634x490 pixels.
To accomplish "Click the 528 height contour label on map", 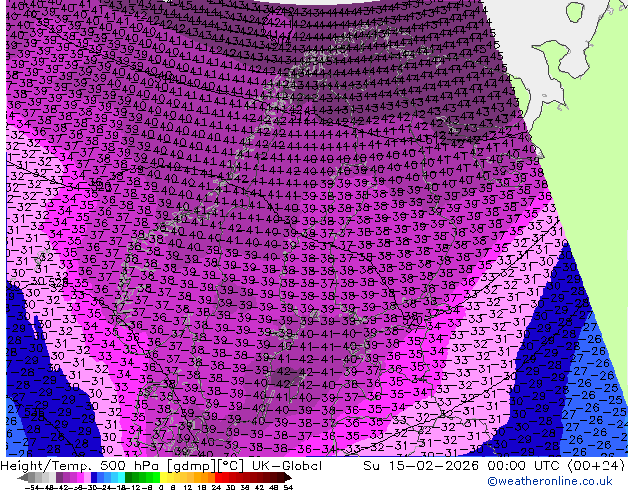I will tap(58, 283).
